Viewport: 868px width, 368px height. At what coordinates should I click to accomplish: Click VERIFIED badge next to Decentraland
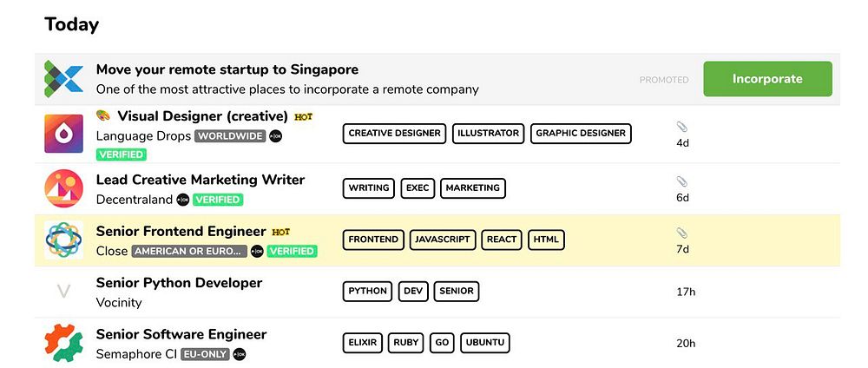click(218, 200)
